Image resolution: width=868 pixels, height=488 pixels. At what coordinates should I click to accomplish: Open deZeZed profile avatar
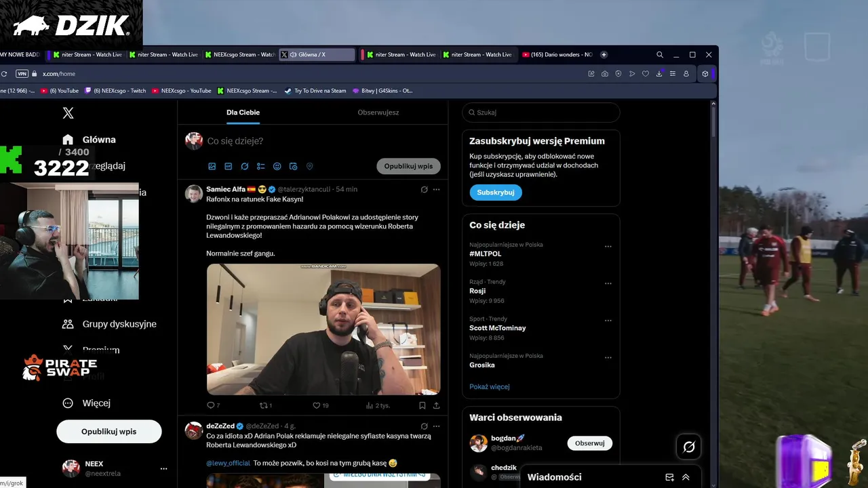pyautogui.click(x=194, y=430)
